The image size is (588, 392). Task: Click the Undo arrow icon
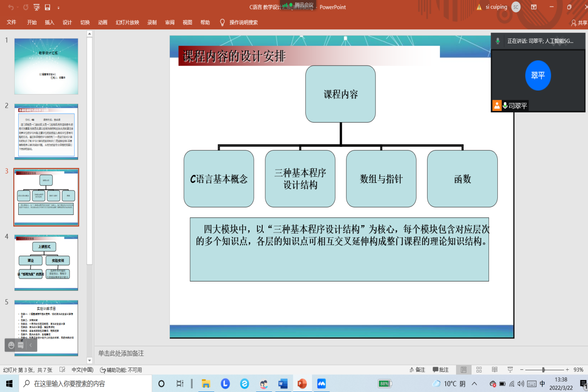pyautogui.click(x=11, y=7)
